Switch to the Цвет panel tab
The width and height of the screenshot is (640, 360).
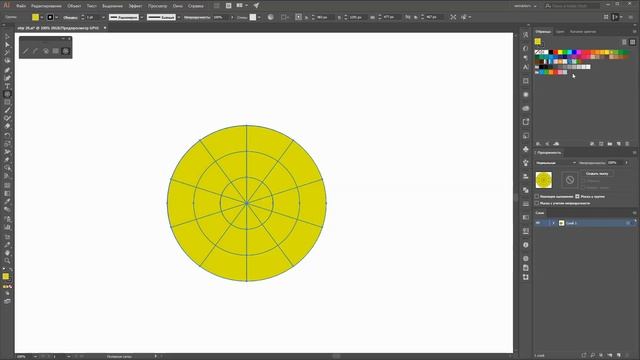560,31
